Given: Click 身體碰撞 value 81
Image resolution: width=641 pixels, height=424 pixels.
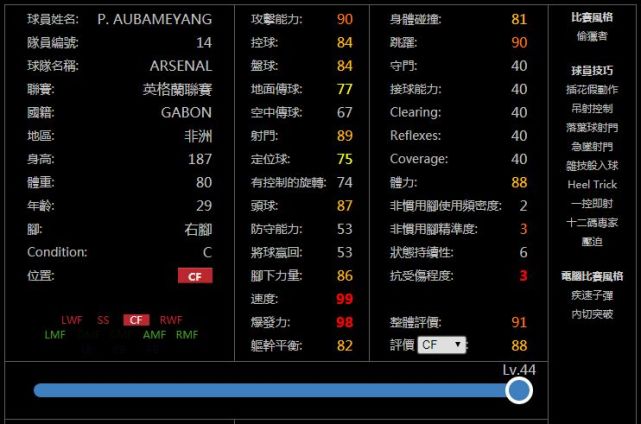Looking at the screenshot, I should (x=519, y=19).
